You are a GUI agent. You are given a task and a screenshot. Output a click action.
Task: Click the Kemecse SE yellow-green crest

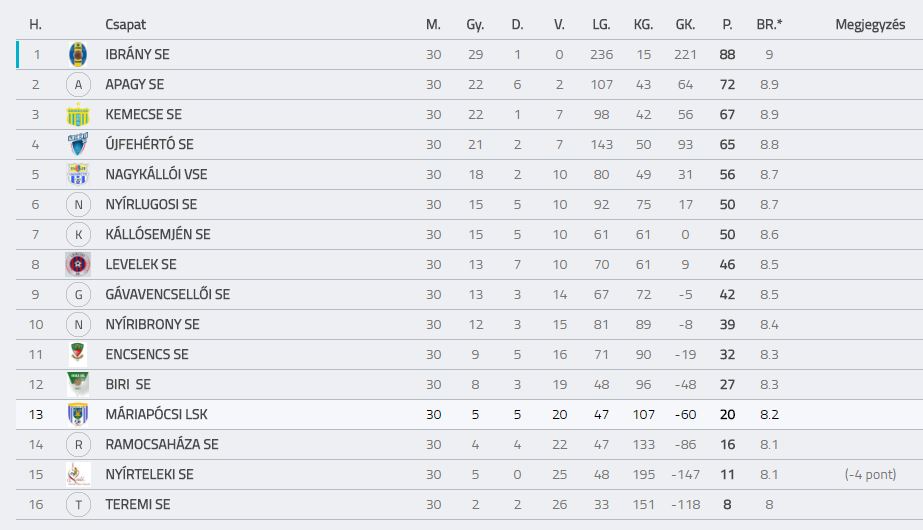pyautogui.click(x=78, y=115)
